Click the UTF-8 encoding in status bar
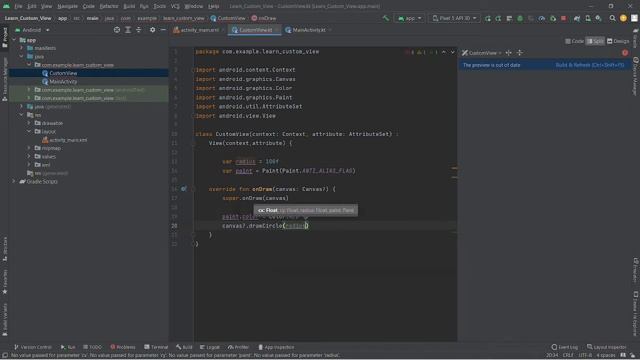This screenshot has height=360, width=640. point(585,356)
